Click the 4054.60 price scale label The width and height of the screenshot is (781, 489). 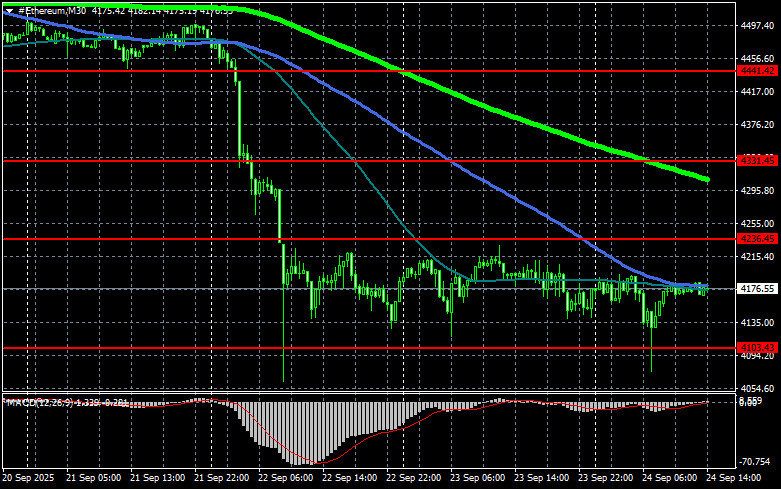757,388
